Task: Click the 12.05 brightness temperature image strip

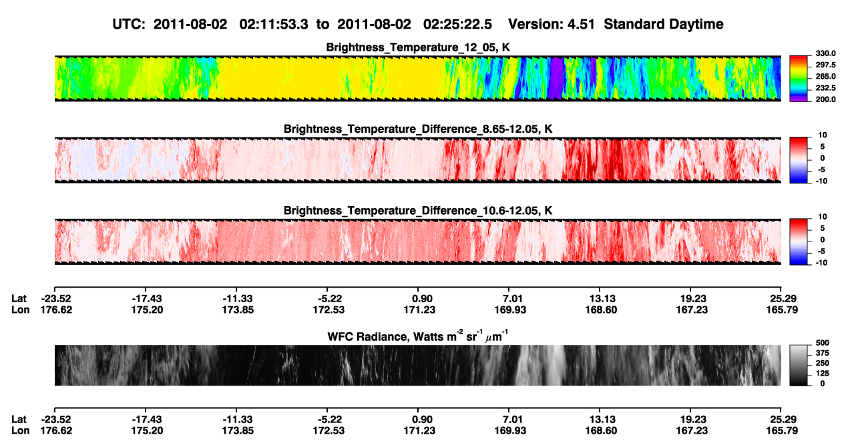Action: click(x=418, y=78)
